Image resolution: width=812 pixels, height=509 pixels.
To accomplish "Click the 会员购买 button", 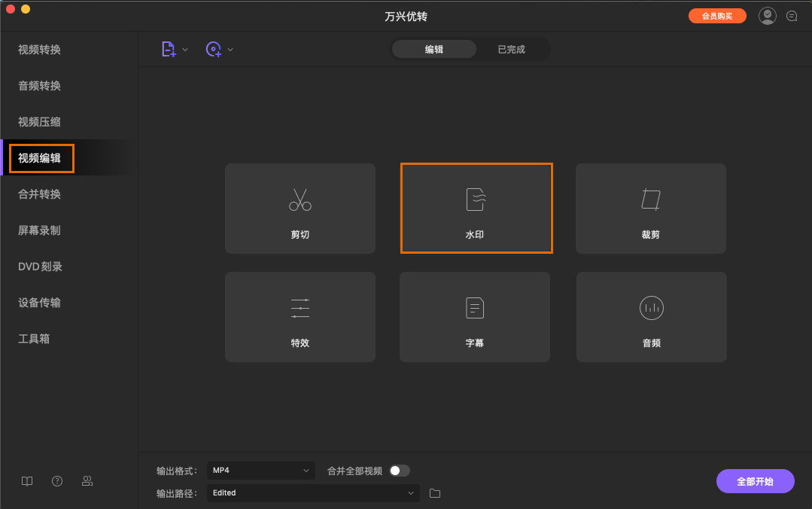I will pos(716,15).
